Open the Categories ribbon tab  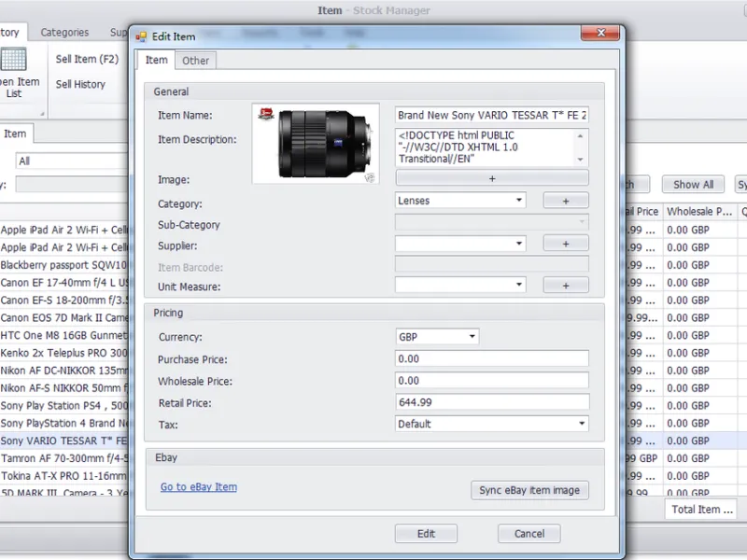pos(64,33)
